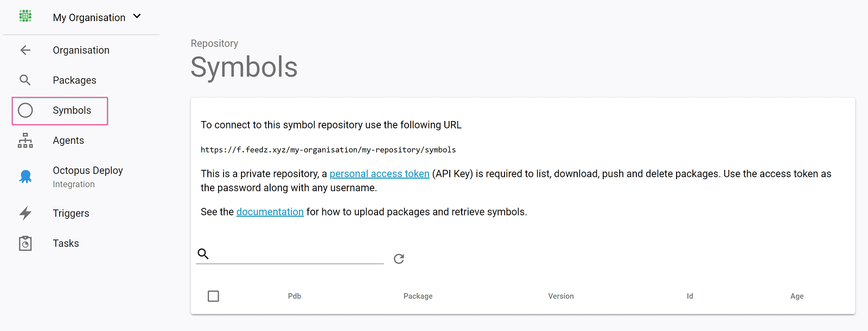Refresh the symbols list

tap(399, 259)
